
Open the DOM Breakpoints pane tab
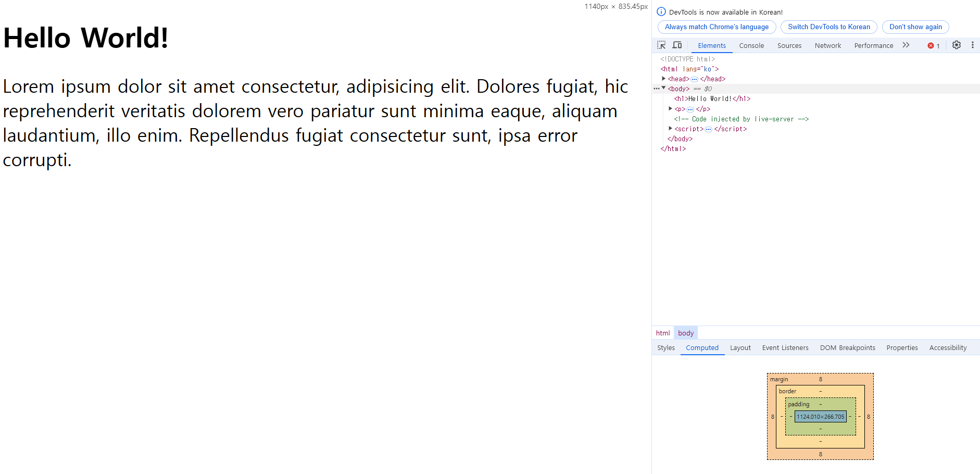(x=848, y=348)
